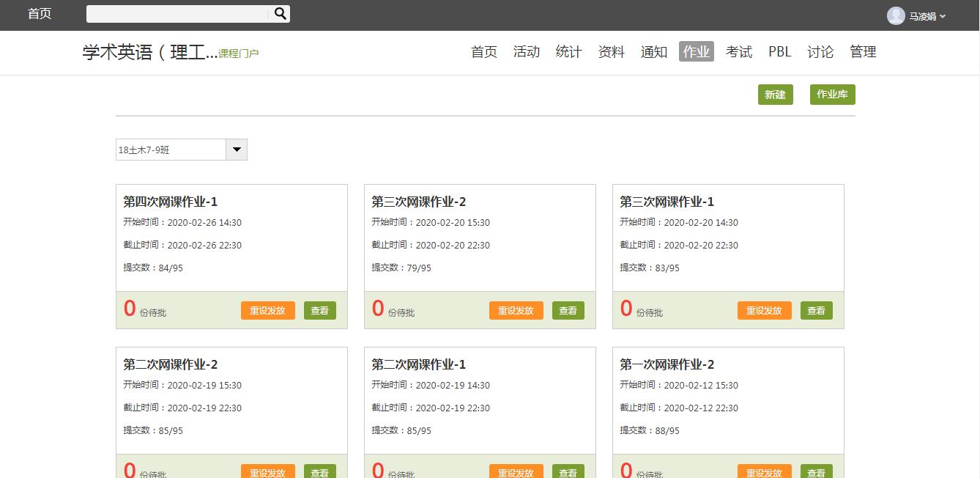Open the user avatar icon
Viewport: 980px width, 478px height.
pyautogui.click(x=896, y=16)
